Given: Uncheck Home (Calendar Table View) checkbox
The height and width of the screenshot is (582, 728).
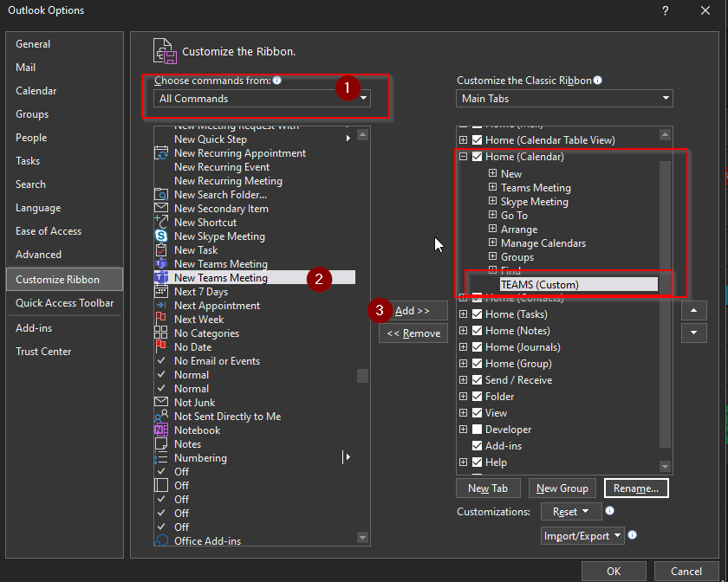Looking at the screenshot, I should [477, 139].
